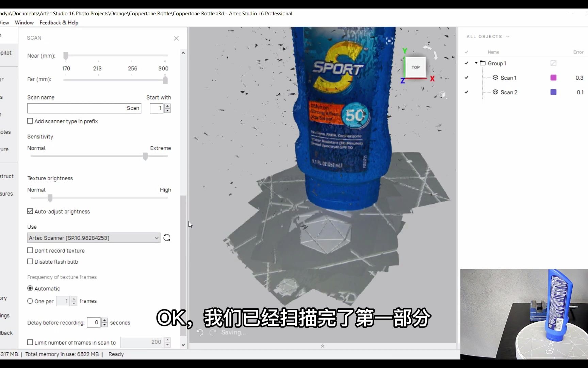This screenshot has width=588, height=368.
Task: Enable Limit number of frames in scan
Action: (30, 342)
